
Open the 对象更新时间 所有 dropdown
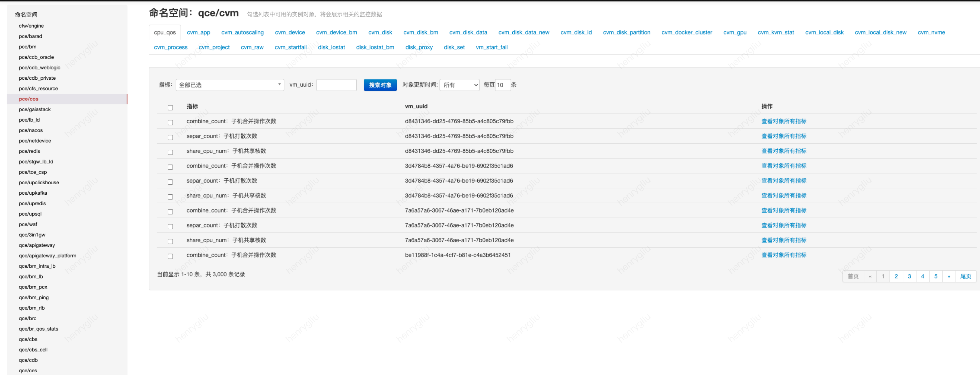click(x=459, y=85)
